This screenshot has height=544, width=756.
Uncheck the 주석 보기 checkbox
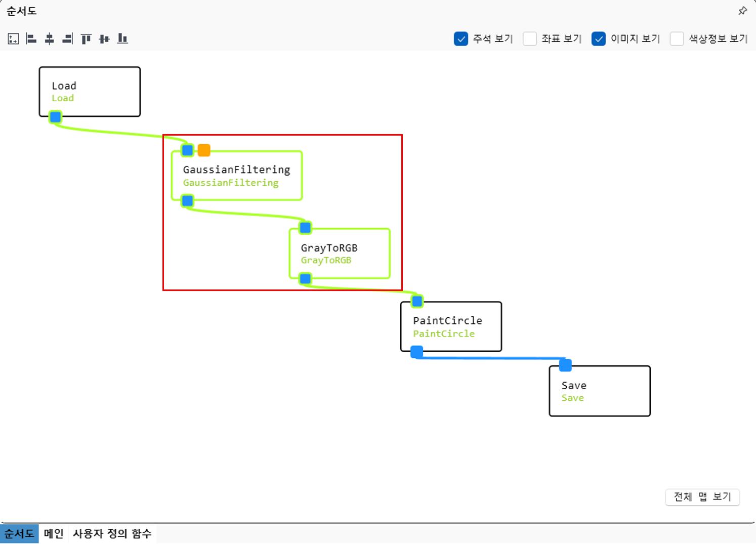pos(461,39)
